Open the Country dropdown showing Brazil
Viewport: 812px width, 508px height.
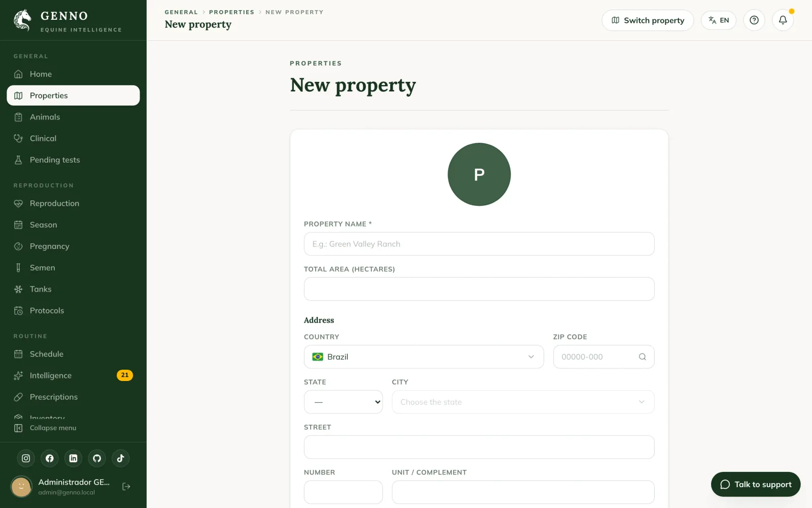[424, 357]
